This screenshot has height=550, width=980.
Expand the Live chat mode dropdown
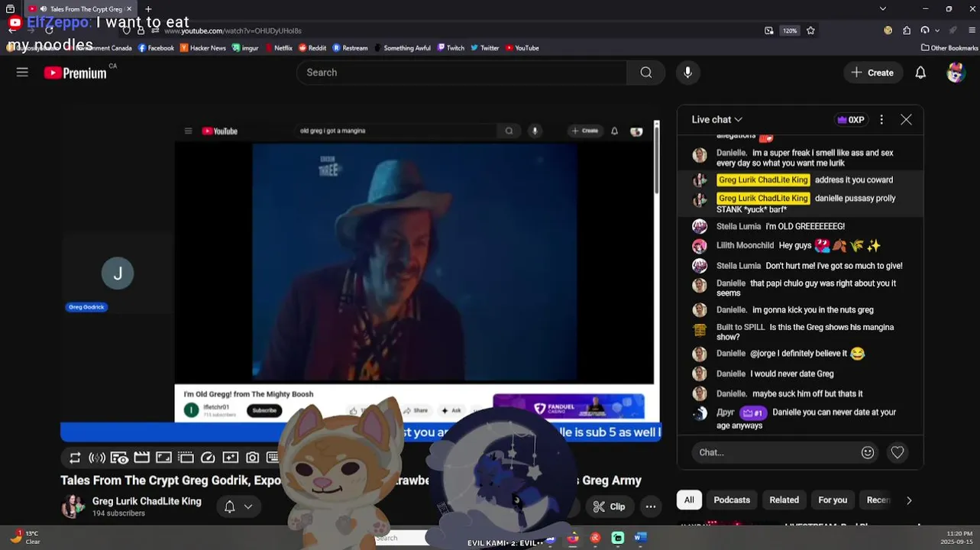[x=716, y=120]
